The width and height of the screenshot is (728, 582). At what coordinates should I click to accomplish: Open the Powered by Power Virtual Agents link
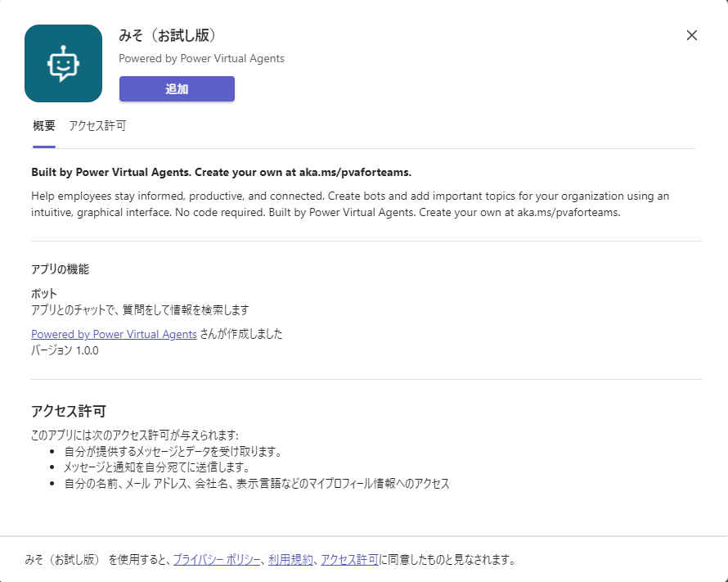(x=115, y=334)
